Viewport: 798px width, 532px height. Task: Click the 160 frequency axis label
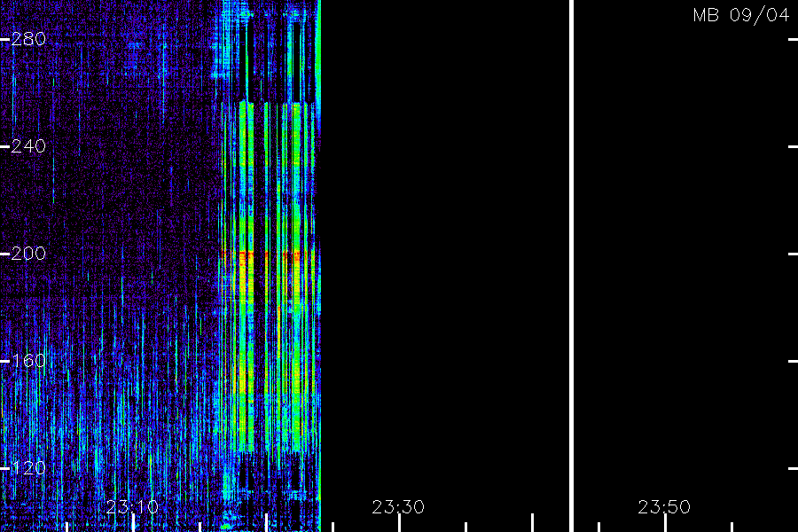(28, 361)
